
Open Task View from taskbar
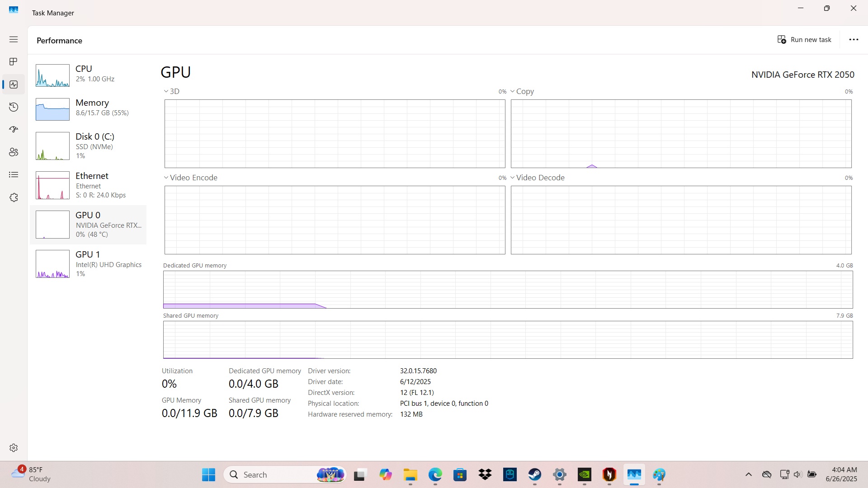tap(359, 474)
